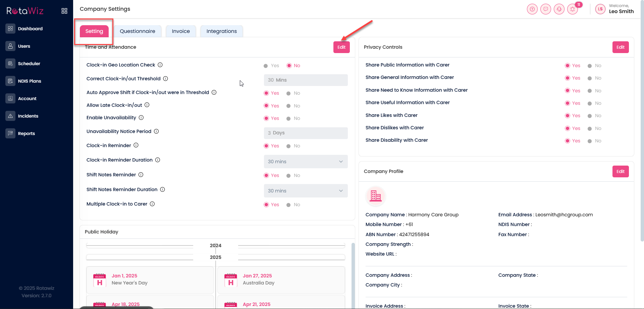Expand the Clock-in Reminder Duration dropdown
644x309 pixels.
coord(306,162)
